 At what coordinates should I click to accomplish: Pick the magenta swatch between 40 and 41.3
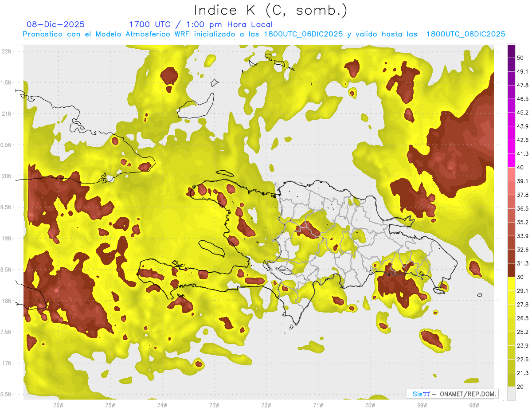click(511, 160)
